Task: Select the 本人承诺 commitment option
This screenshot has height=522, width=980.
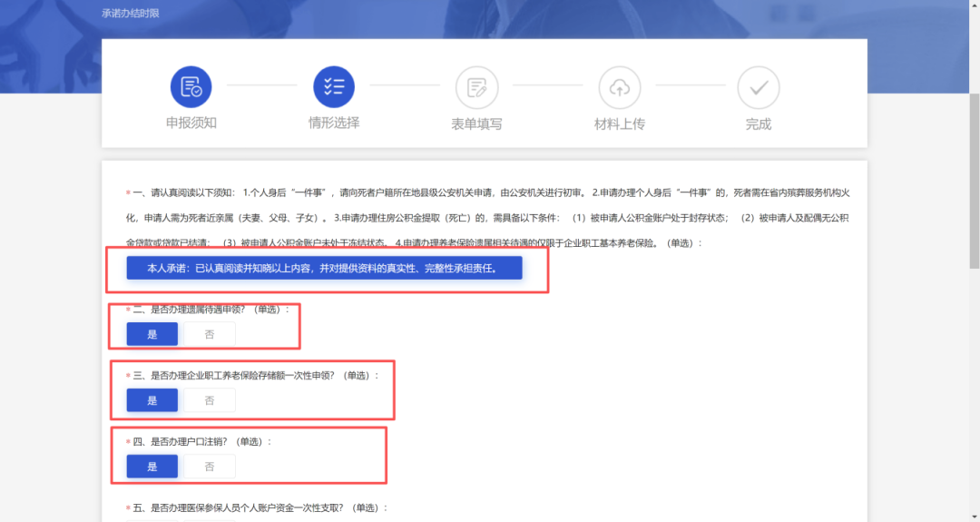Action: pyautogui.click(x=324, y=268)
